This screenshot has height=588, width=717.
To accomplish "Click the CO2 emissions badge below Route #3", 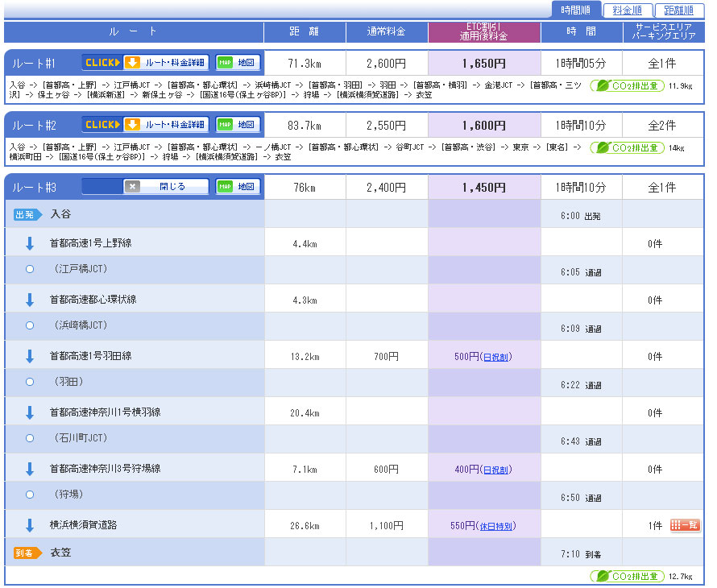I will pyautogui.click(x=628, y=576).
